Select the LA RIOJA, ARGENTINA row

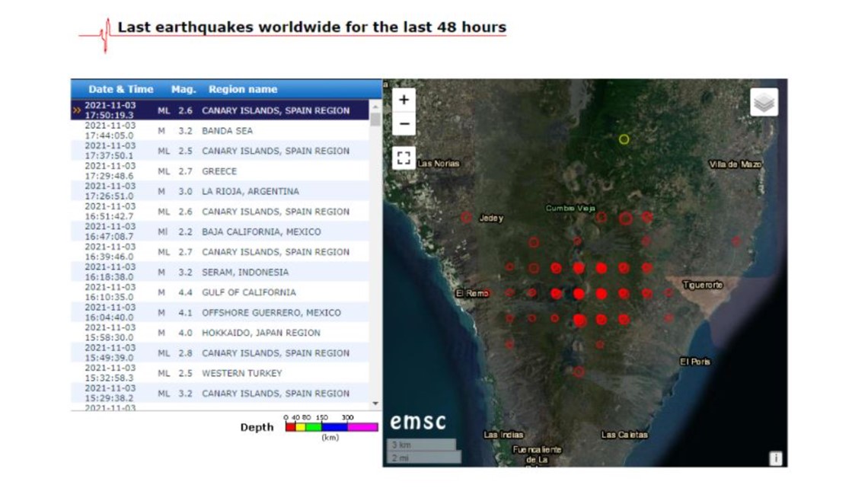220,191
